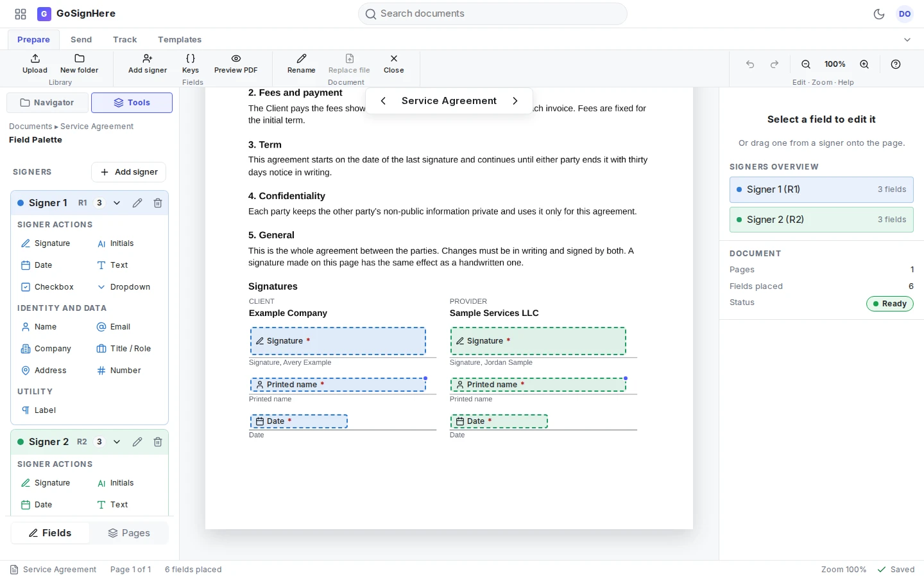Select the Prepare tab
924x578 pixels.
(33, 40)
